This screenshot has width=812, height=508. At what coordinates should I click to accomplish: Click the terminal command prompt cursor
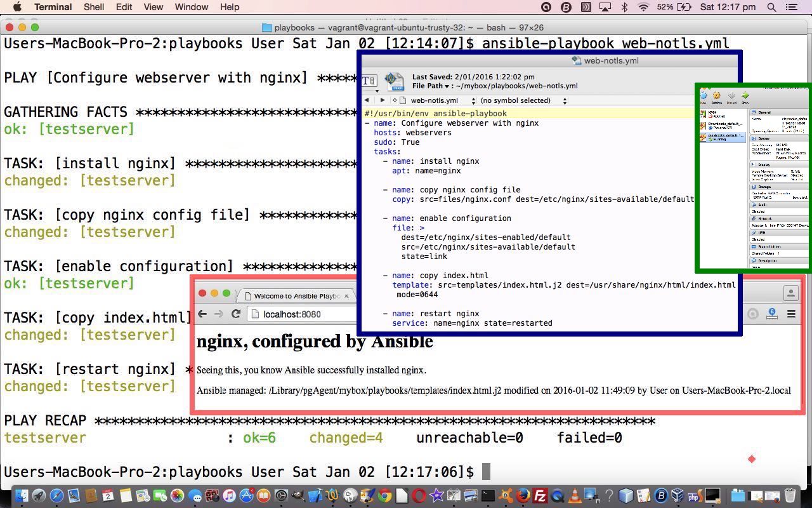pyautogui.click(x=487, y=472)
